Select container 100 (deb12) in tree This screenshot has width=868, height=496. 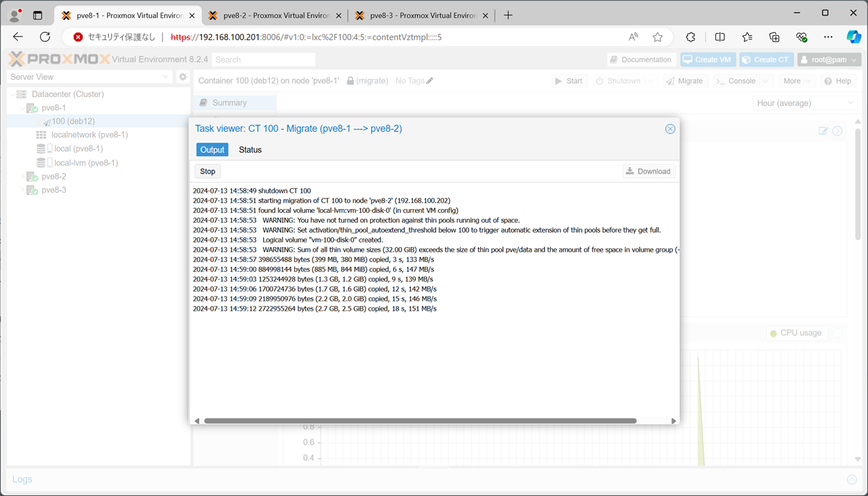73,121
